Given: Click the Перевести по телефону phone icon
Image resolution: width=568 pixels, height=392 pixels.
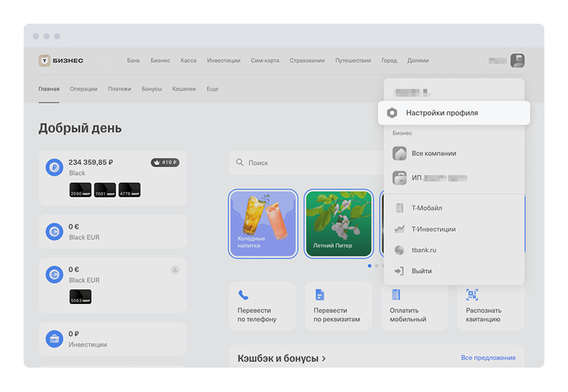Looking at the screenshot, I should point(243,294).
